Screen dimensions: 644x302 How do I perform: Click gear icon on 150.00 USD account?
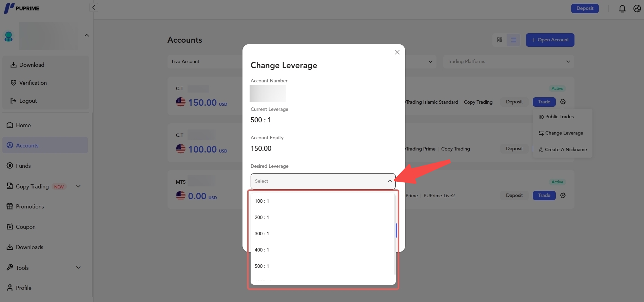[x=563, y=102]
